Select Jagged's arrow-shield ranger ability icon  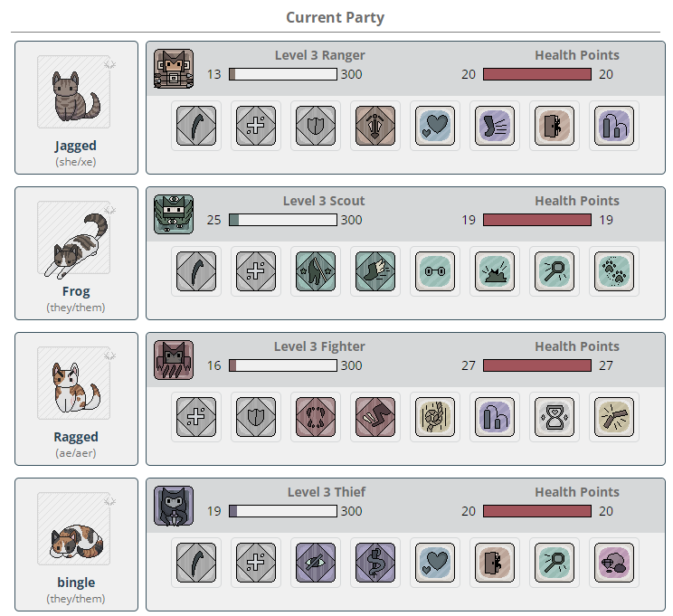click(x=375, y=126)
